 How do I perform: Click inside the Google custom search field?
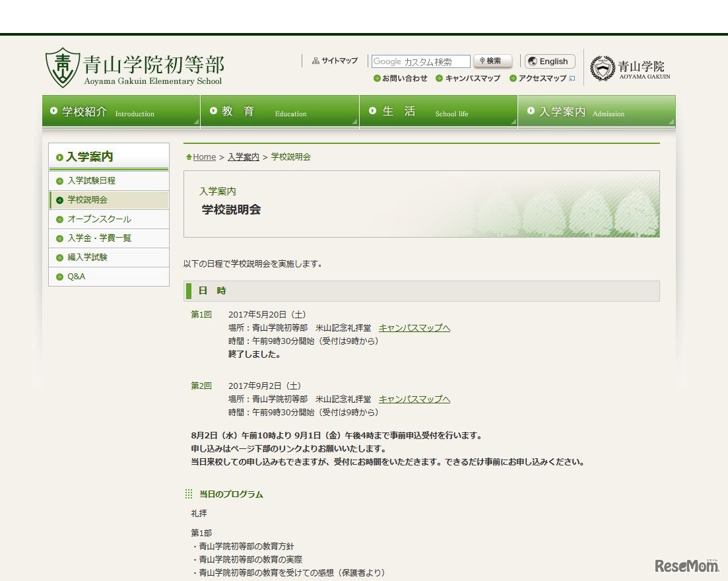point(420,61)
